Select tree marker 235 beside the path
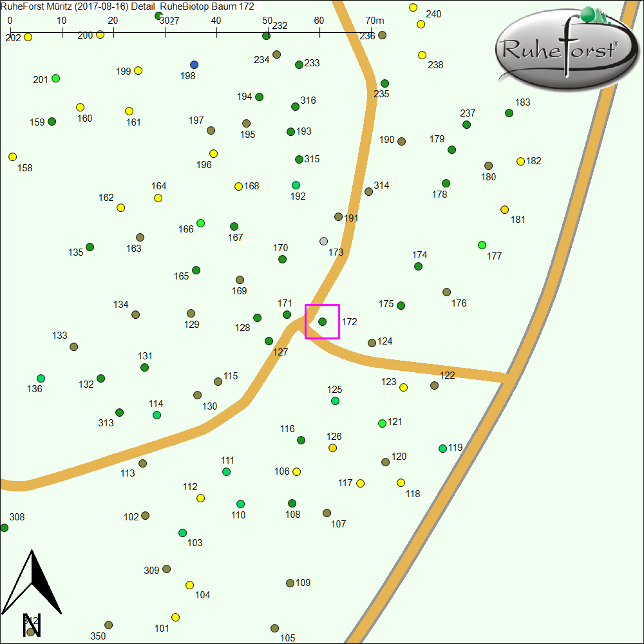This screenshot has width=644, height=644. tap(385, 84)
